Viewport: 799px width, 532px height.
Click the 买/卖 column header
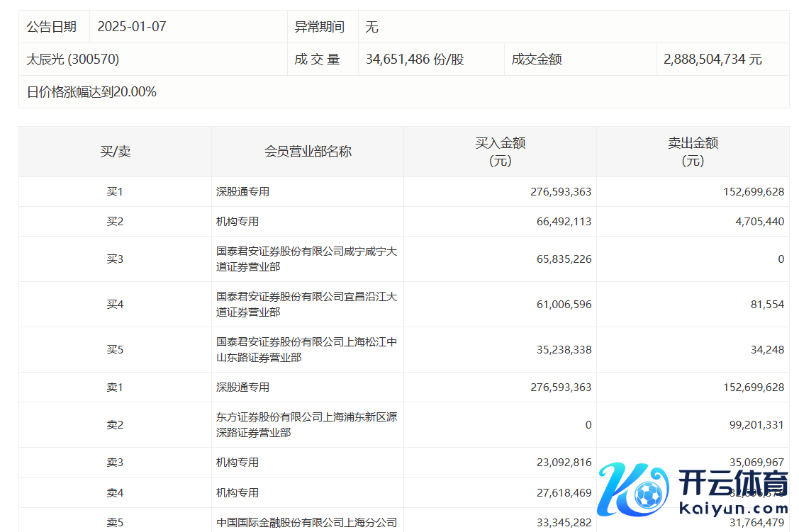click(x=115, y=152)
